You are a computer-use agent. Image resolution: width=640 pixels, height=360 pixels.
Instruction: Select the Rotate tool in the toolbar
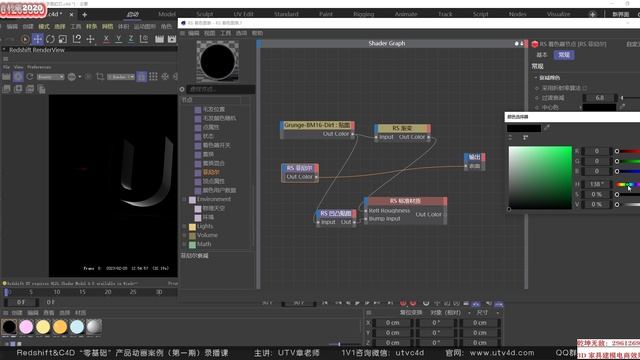coord(50,39)
